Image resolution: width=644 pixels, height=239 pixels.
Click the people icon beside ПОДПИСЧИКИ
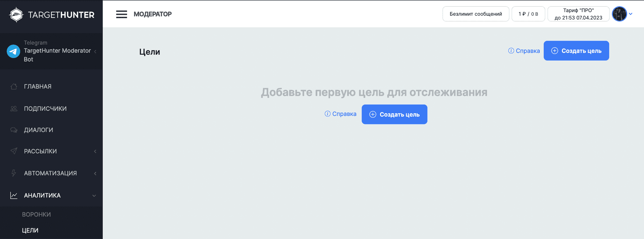pos(14,109)
